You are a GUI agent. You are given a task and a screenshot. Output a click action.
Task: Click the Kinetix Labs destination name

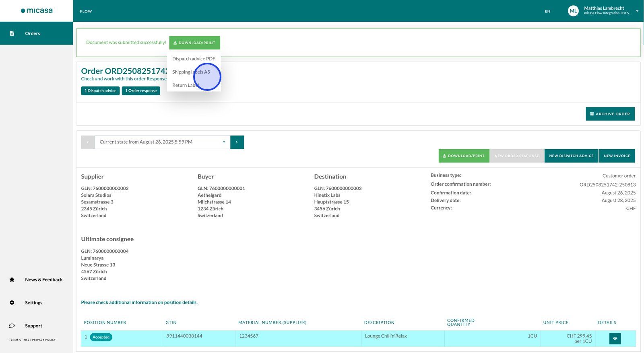327,195
